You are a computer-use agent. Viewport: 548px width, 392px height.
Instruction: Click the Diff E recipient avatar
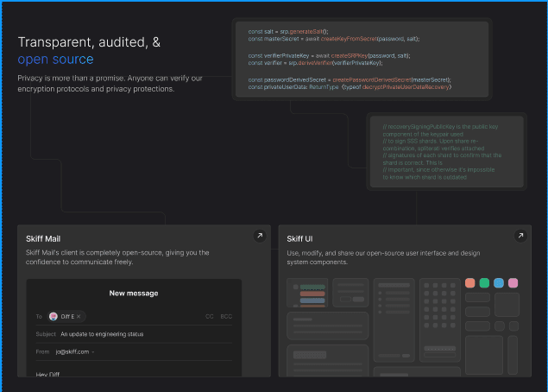click(54, 317)
